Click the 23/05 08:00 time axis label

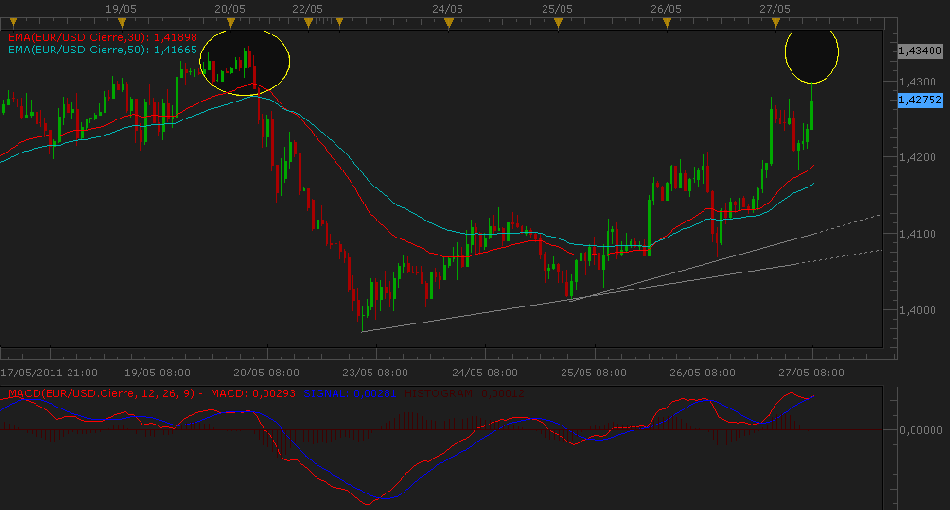[376, 371]
